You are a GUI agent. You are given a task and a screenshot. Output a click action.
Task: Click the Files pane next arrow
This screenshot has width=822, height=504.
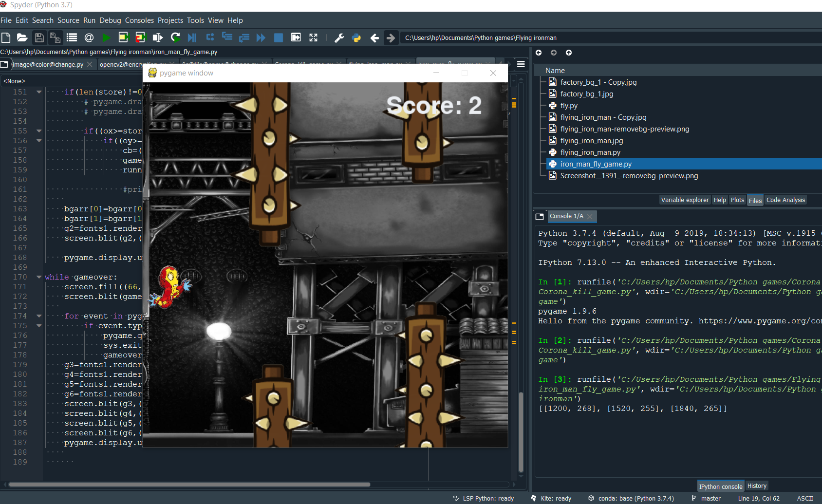554,53
